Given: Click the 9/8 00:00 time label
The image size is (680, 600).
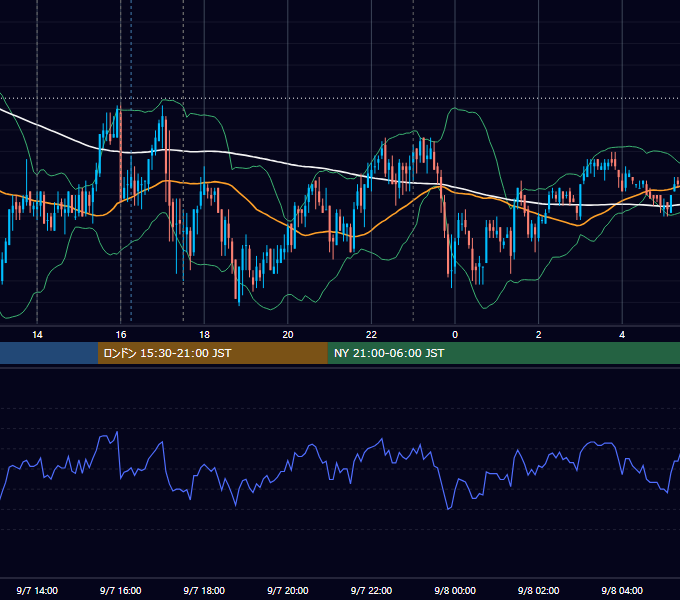Looking at the screenshot, I should [455, 591].
